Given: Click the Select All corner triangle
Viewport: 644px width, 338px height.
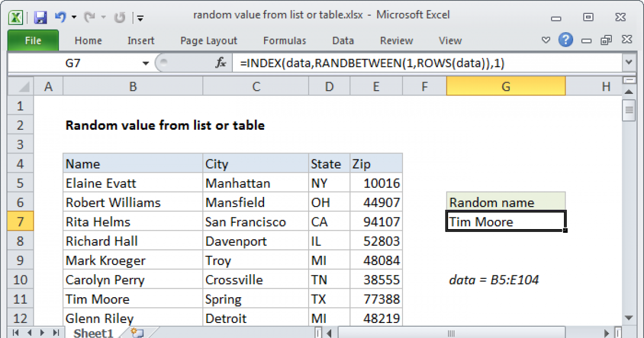Looking at the screenshot, I should point(21,86).
